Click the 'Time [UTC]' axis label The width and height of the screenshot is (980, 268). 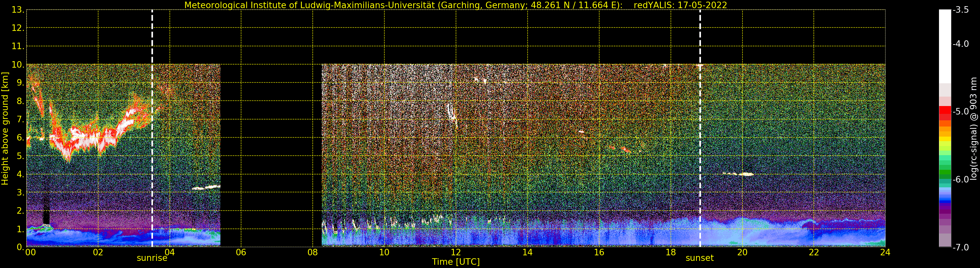(x=456, y=262)
